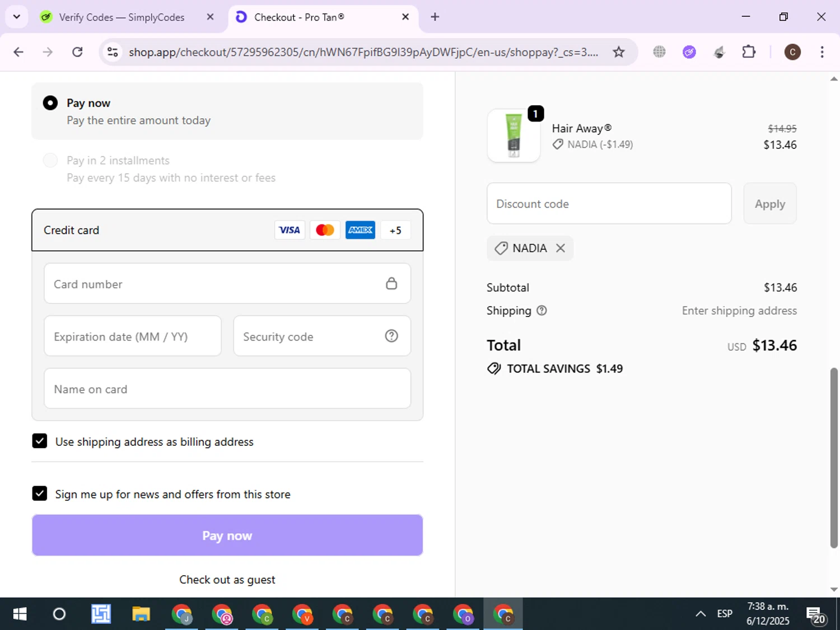
Task: Uncheck Use shipping address as billing address
Action: point(40,441)
